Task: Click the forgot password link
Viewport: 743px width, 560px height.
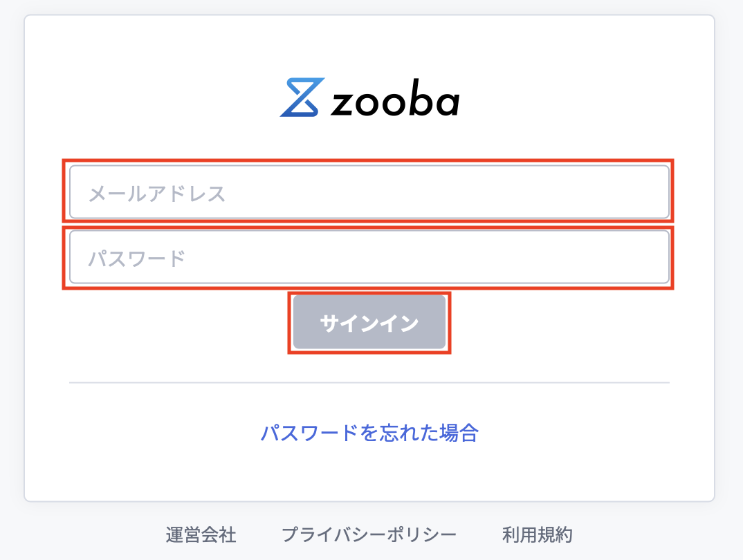Action: 371,433
